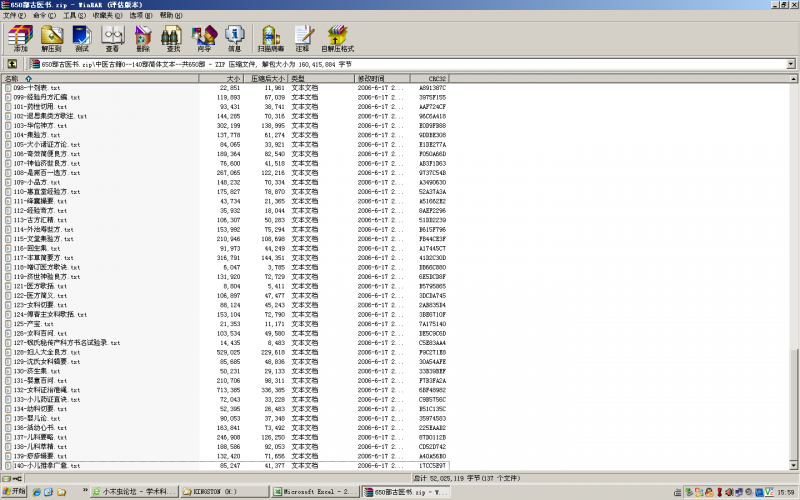
Task: Click the file list scroll down arrow
Action: (x=793, y=465)
